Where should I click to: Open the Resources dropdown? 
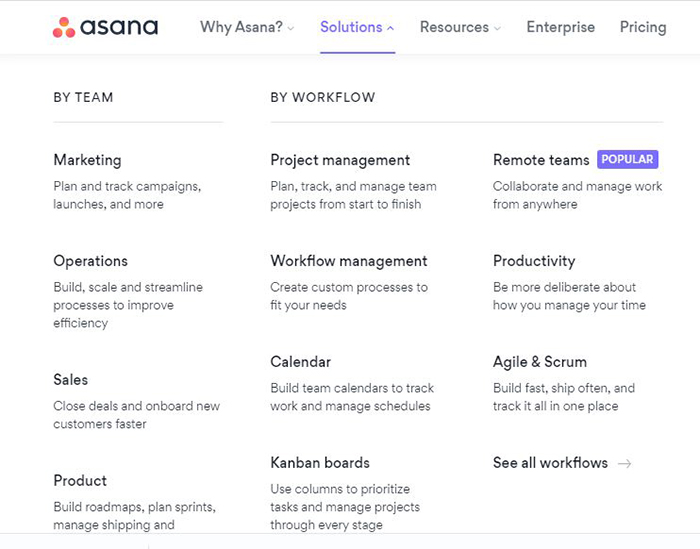[x=460, y=27]
